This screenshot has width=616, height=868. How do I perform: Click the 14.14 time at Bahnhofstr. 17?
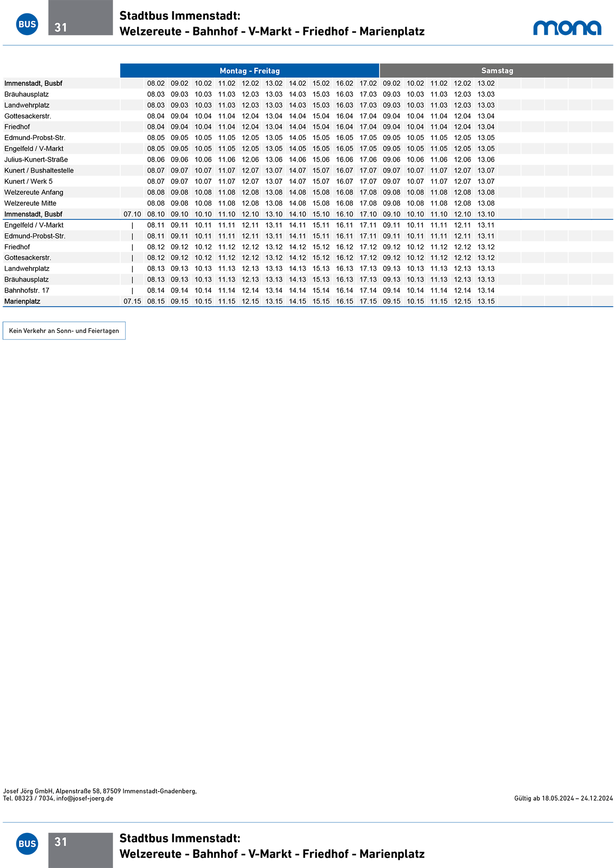coord(297,290)
